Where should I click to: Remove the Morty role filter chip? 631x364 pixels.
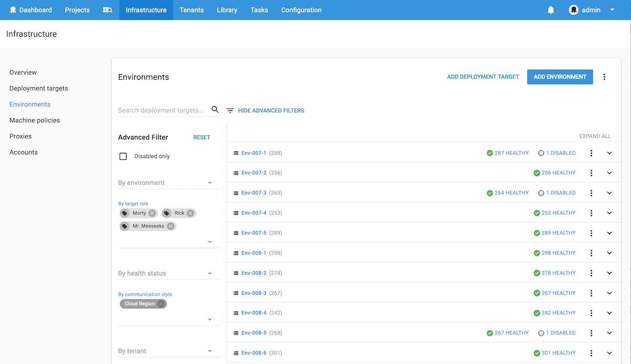click(152, 213)
